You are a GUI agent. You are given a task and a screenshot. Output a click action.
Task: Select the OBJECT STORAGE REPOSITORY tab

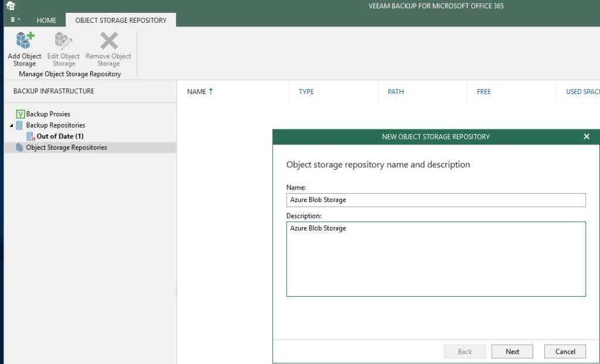pyautogui.click(x=121, y=20)
